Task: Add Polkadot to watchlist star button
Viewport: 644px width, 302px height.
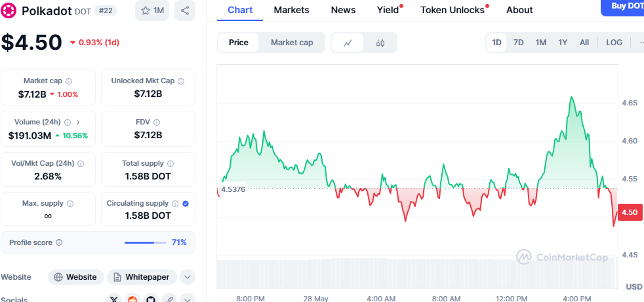Action: pyautogui.click(x=152, y=10)
